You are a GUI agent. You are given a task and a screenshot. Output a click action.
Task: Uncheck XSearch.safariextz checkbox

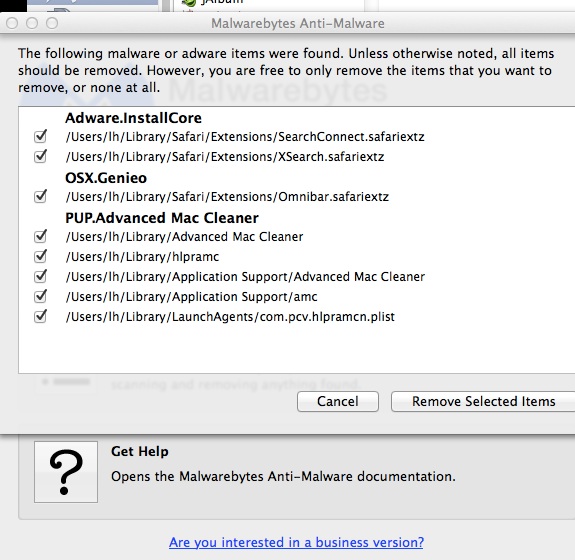pyautogui.click(x=40, y=157)
